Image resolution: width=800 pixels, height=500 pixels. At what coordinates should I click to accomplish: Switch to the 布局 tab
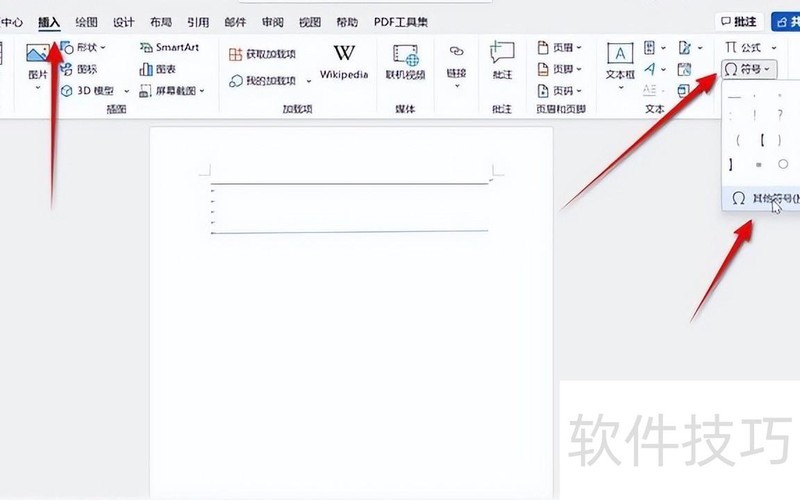tap(161, 22)
